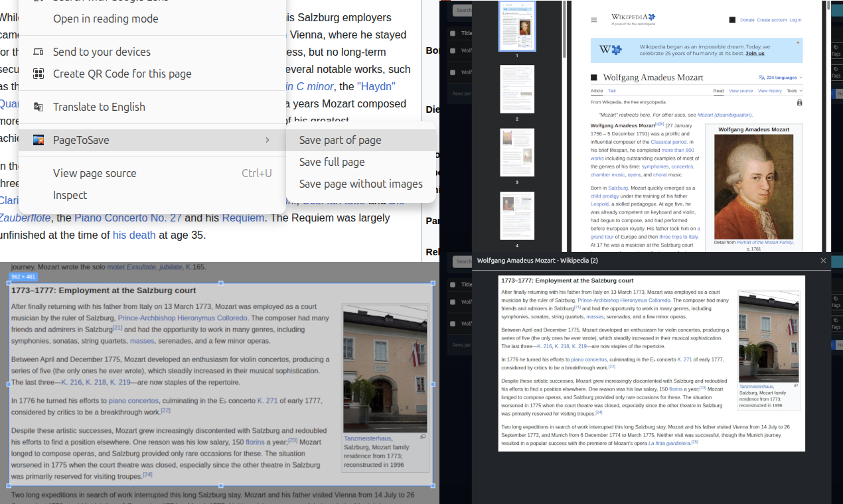This screenshot has width=843, height=504.
Task: Check the first Wolfgang row checkbox
Action: coord(453,51)
